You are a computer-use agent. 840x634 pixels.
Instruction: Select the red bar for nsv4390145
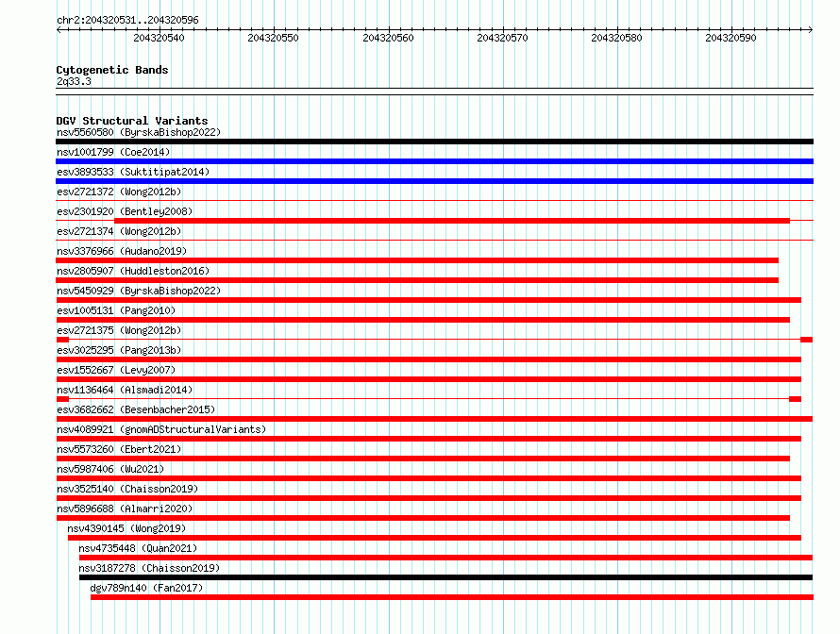click(x=434, y=538)
